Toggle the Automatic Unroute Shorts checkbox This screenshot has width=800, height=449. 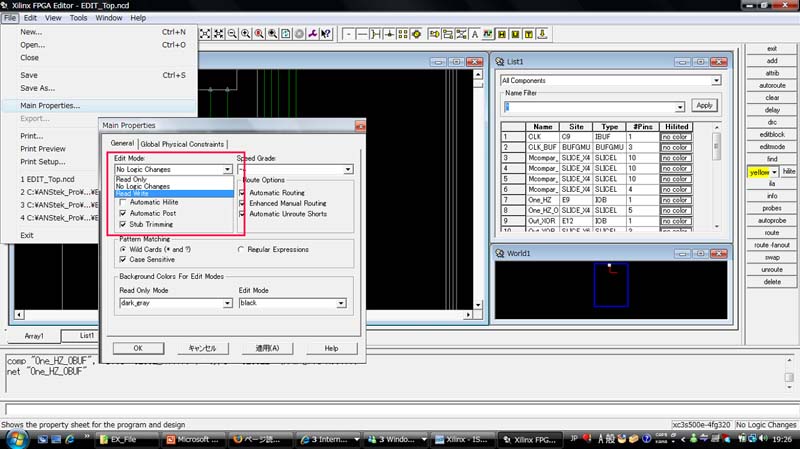pos(242,214)
